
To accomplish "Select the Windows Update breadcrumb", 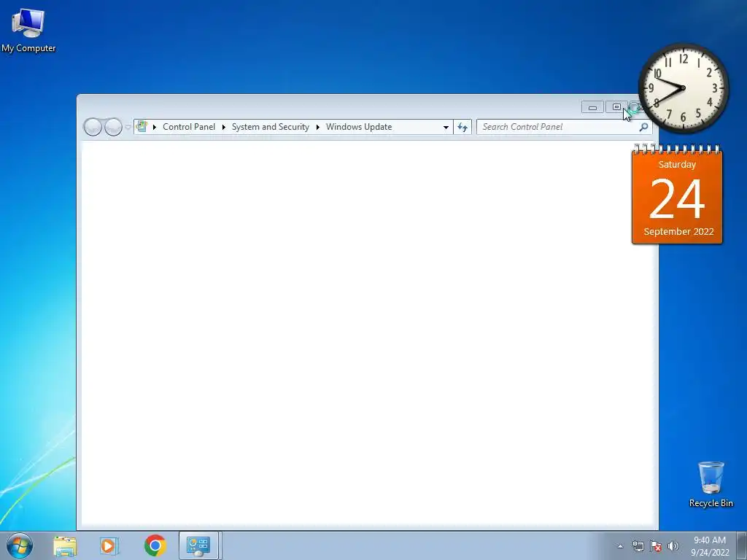I will tap(359, 127).
